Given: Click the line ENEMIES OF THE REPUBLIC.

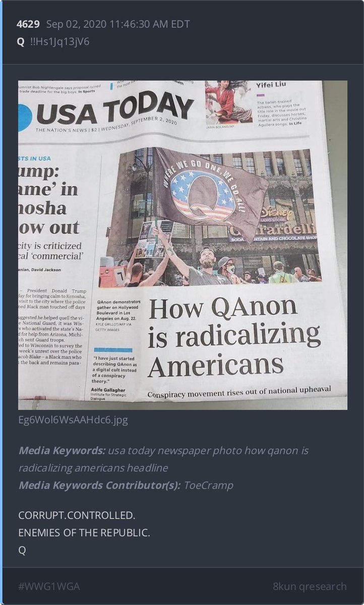Looking at the screenshot, I should [x=84, y=533].
